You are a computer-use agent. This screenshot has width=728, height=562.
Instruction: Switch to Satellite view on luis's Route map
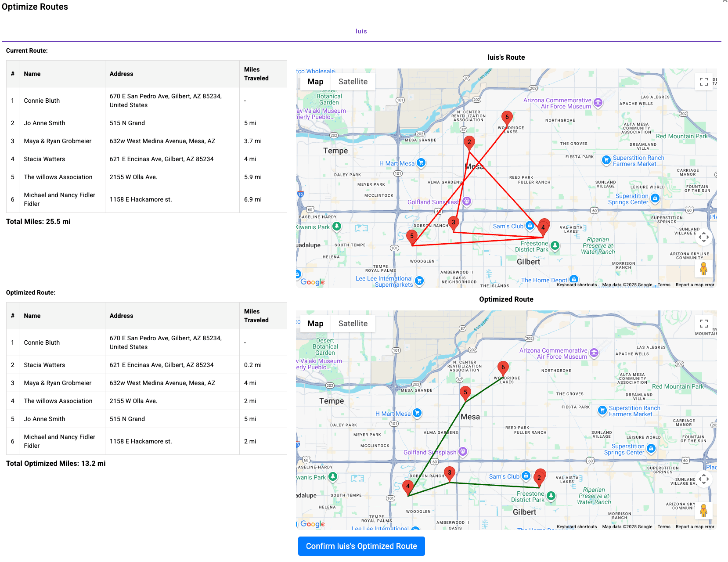353,81
